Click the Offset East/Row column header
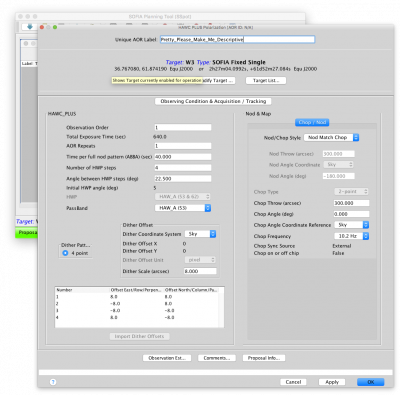Viewport: 400px width, 395px height. click(137, 290)
